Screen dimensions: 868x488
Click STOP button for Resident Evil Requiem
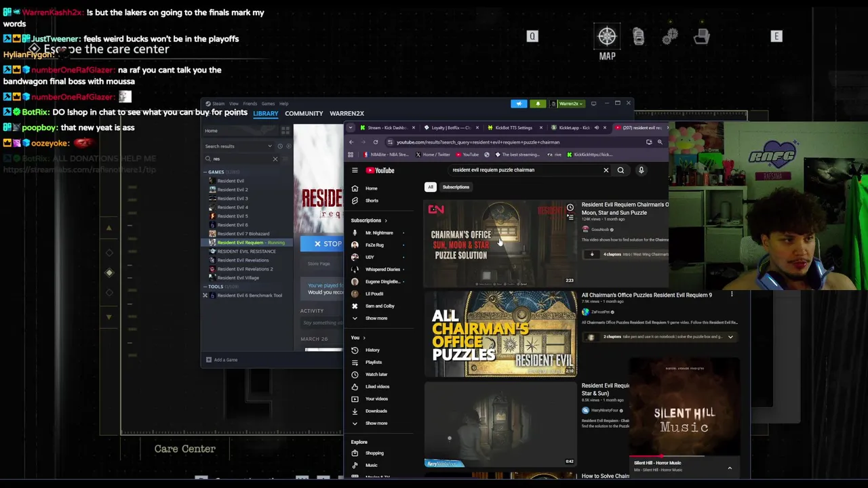click(x=322, y=244)
